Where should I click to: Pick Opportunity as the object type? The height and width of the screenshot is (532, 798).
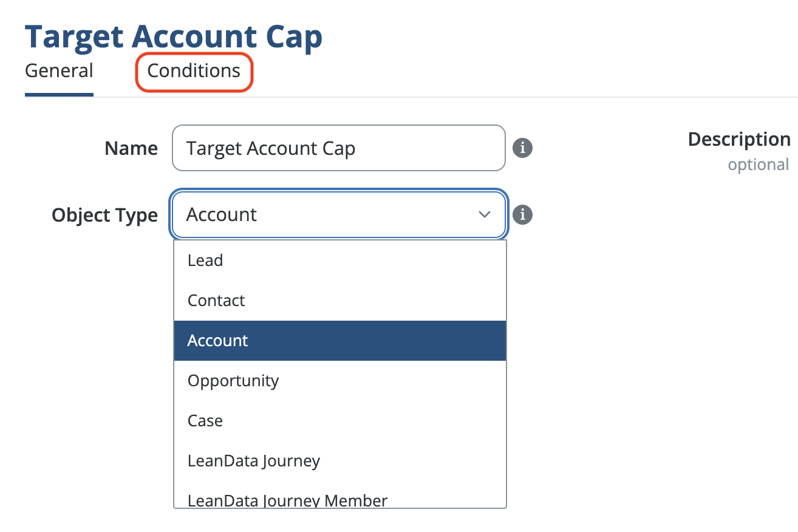(233, 381)
